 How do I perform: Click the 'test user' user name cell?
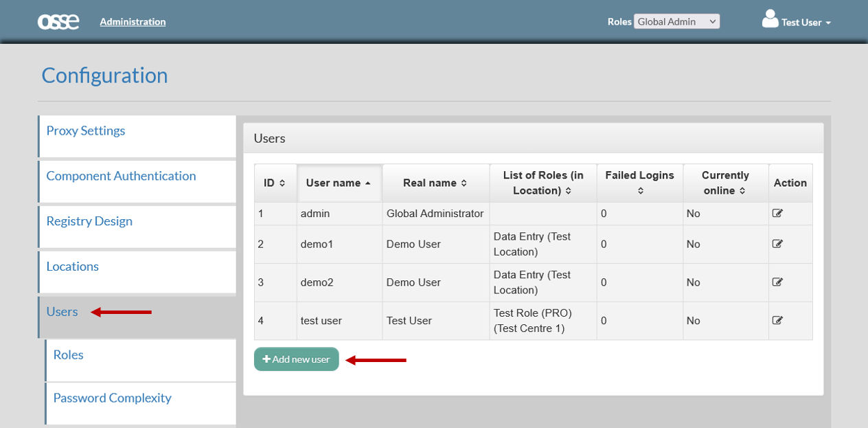pyautogui.click(x=339, y=321)
